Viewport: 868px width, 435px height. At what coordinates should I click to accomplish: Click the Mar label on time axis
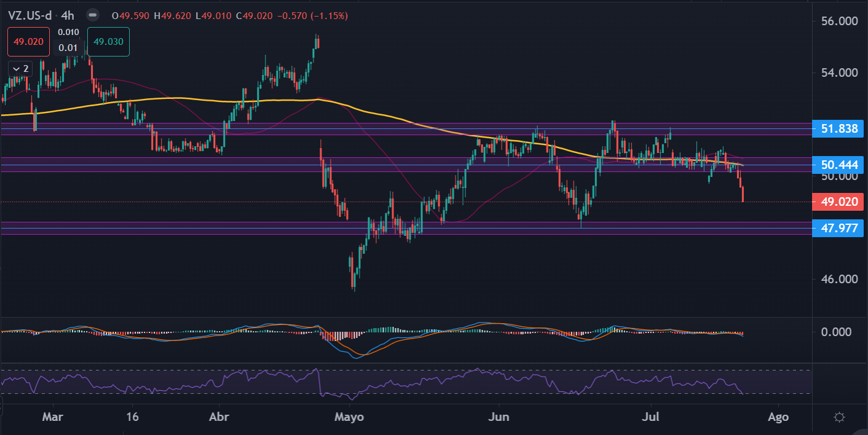click(x=52, y=417)
